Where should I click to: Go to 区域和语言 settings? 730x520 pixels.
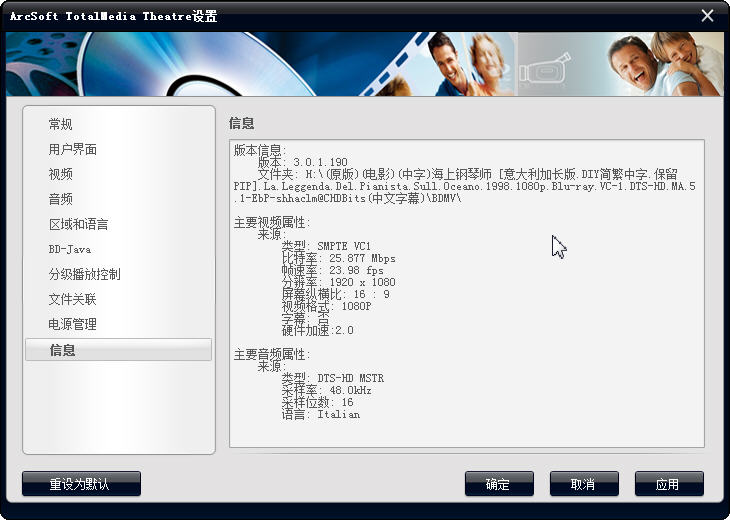[x=79, y=224]
